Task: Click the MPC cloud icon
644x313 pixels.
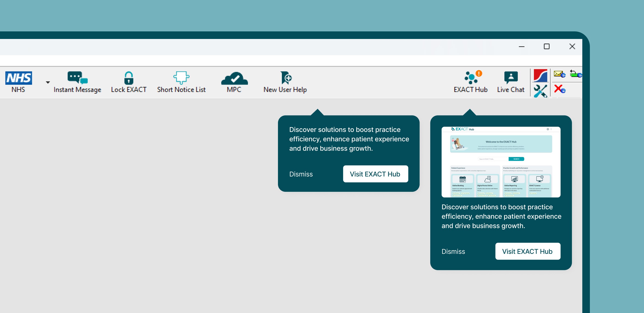Action: pos(234,78)
